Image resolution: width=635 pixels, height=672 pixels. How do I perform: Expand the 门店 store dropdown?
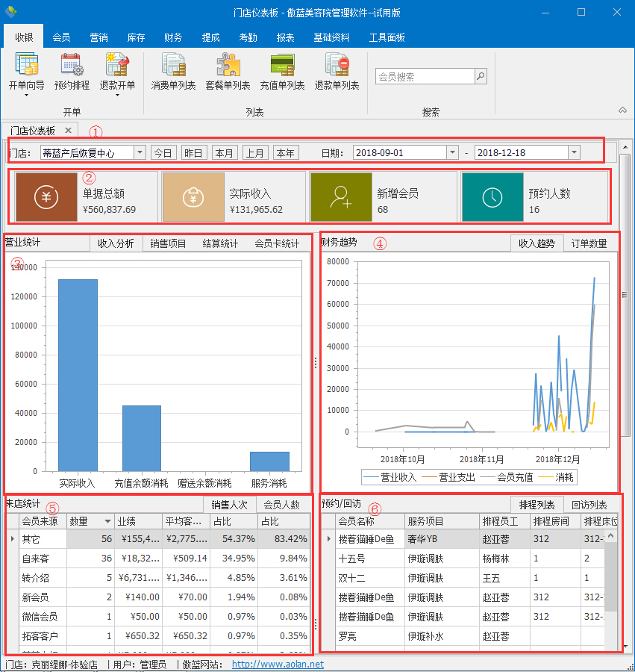coord(140,152)
